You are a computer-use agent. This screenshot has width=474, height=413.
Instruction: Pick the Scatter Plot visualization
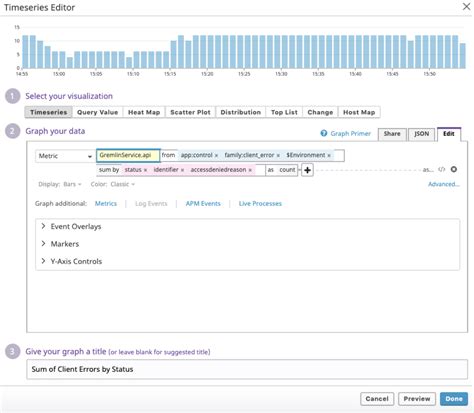point(190,112)
